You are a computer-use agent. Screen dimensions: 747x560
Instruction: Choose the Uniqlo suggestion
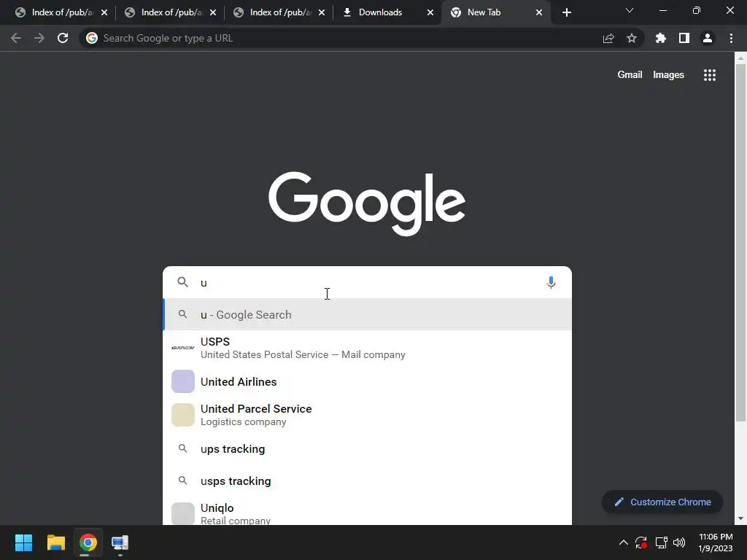[x=367, y=513]
